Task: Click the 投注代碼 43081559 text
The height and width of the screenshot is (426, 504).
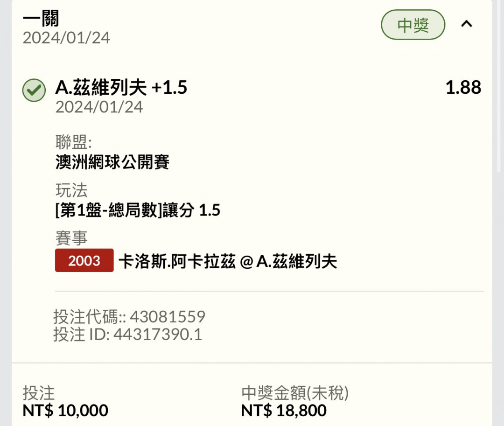Action: pyautogui.click(x=129, y=317)
